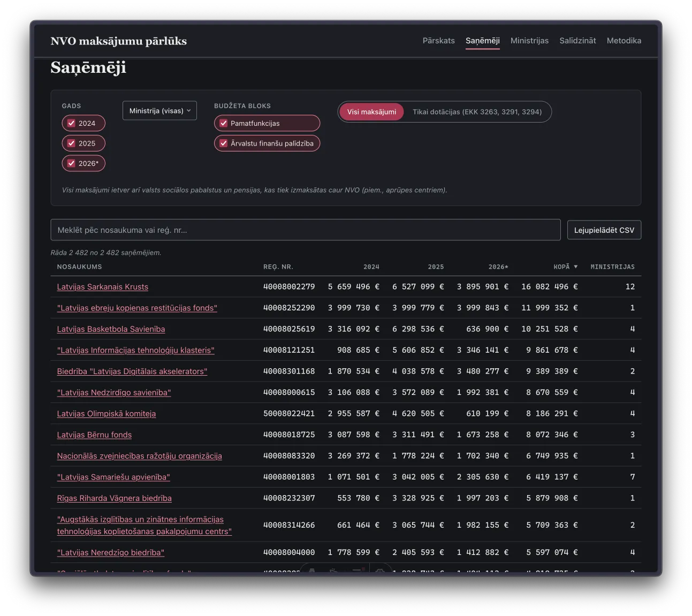Click registration number 40008252290
The image size is (692, 616).
(x=289, y=308)
